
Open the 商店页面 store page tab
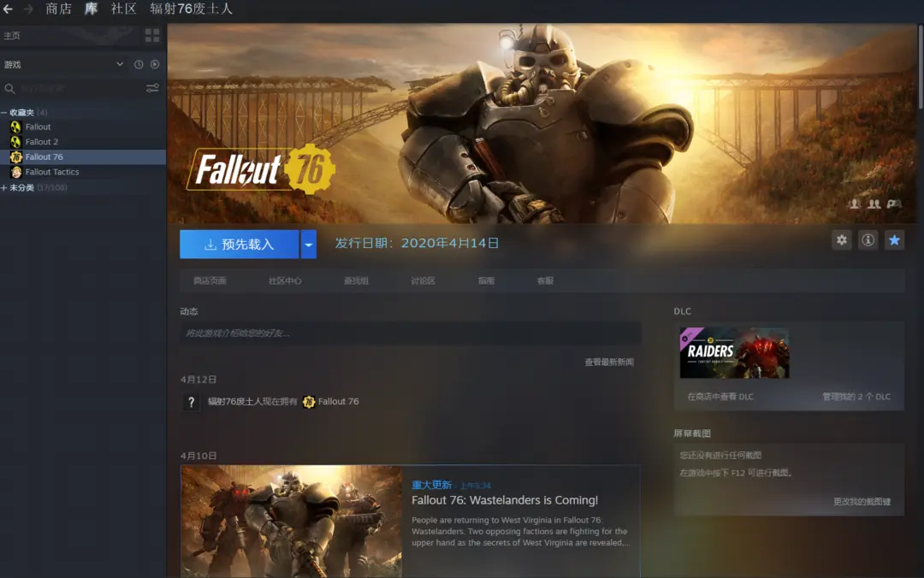pyautogui.click(x=210, y=281)
